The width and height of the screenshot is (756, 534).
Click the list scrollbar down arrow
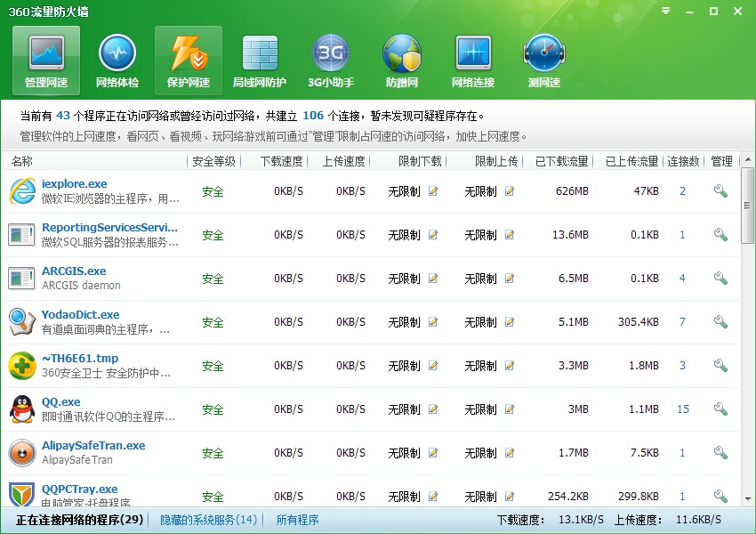tap(748, 499)
